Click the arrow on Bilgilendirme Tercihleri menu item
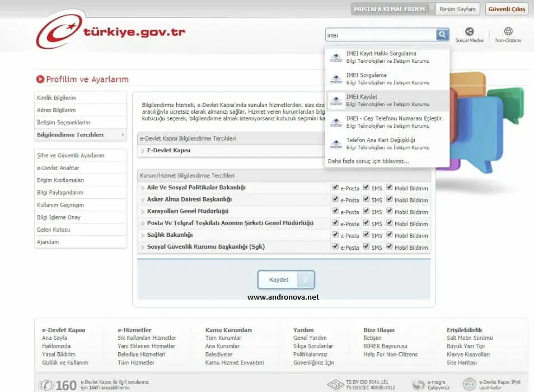 click(123, 135)
